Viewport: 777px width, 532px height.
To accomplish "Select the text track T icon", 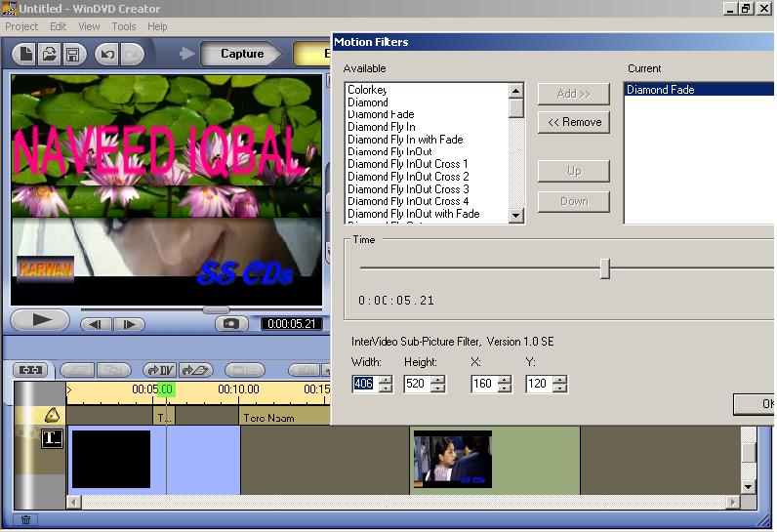I will [x=52, y=438].
